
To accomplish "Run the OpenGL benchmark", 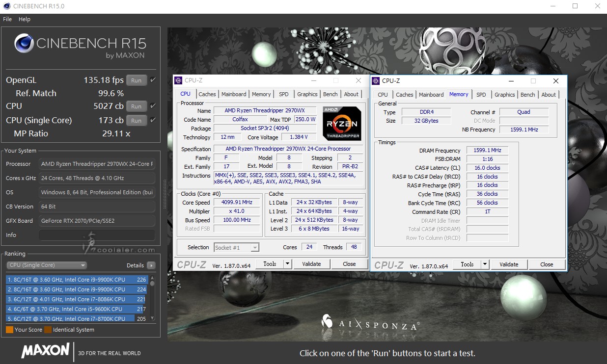I will pyautogui.click(x=136, y=80).
